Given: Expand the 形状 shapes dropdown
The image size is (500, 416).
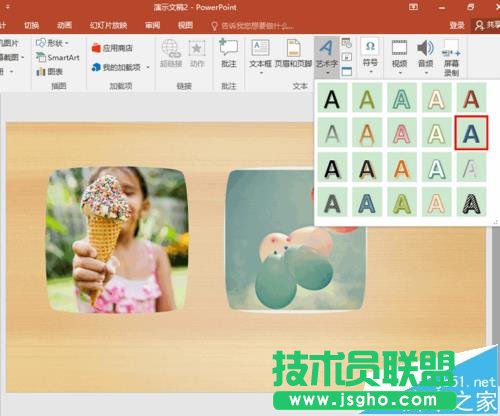Looking at the screenshot, I should [67, 43].
